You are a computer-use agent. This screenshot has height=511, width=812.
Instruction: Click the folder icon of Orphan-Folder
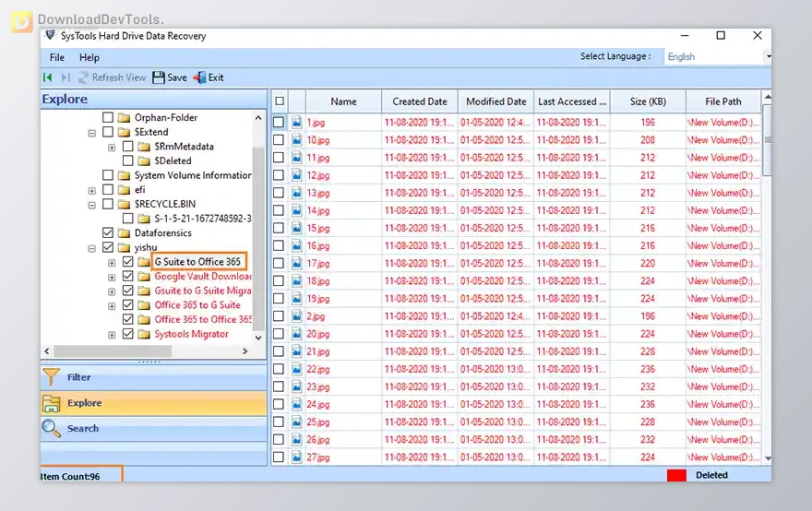(x=124, y=117)
